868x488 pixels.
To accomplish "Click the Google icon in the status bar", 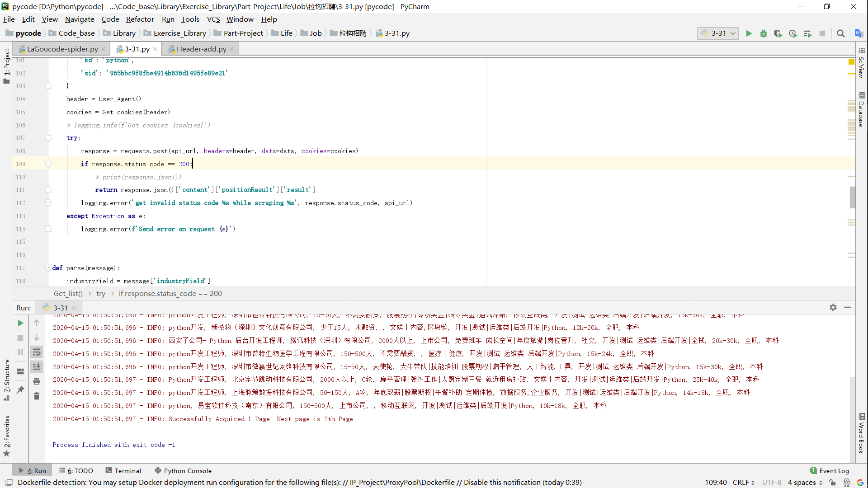I will [x=860, y=483].
